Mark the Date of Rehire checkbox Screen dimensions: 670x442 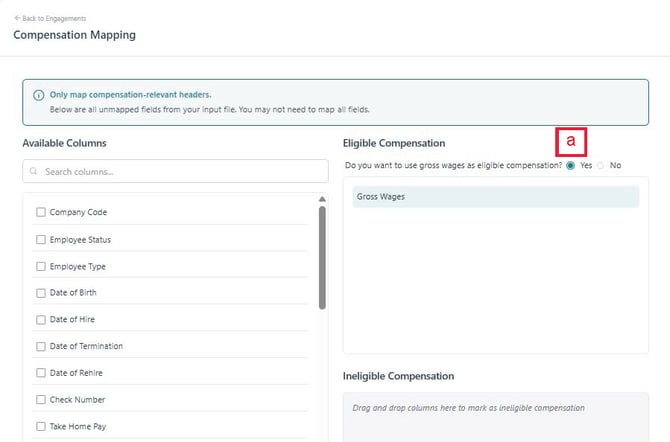pos(40,373)
